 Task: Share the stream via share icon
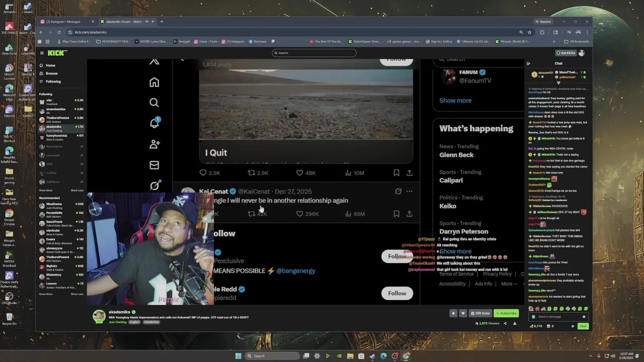(x=505, y=323)
